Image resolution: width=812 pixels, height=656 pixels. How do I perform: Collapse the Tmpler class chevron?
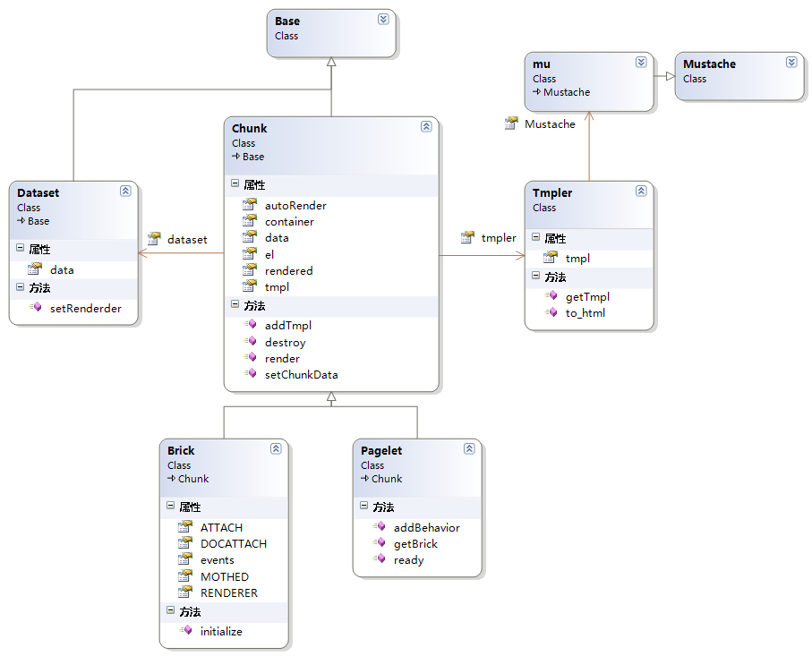coord(641,191)
